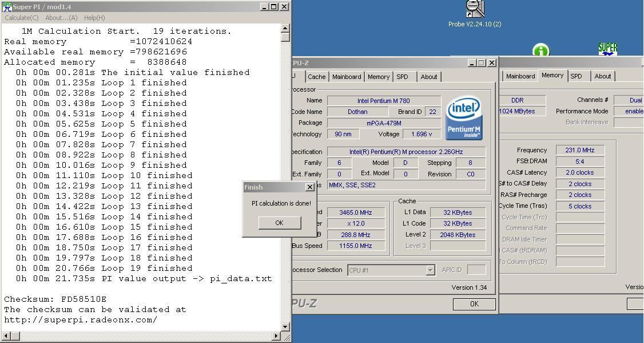
Task: Click OK in the Finish dialog
Action: click(279, 223)
